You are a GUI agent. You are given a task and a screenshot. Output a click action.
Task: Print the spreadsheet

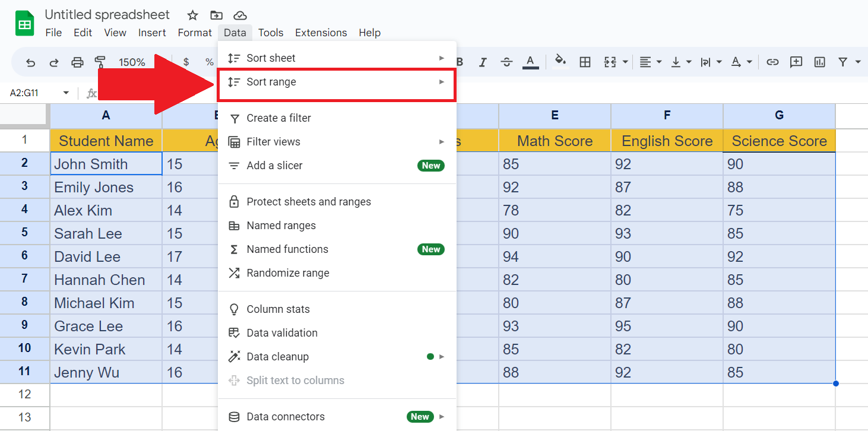(x=77, y=62)
